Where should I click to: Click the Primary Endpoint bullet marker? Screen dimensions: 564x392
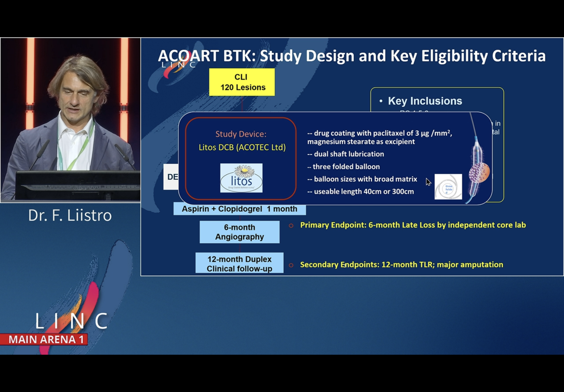click(x=291, y=225)
